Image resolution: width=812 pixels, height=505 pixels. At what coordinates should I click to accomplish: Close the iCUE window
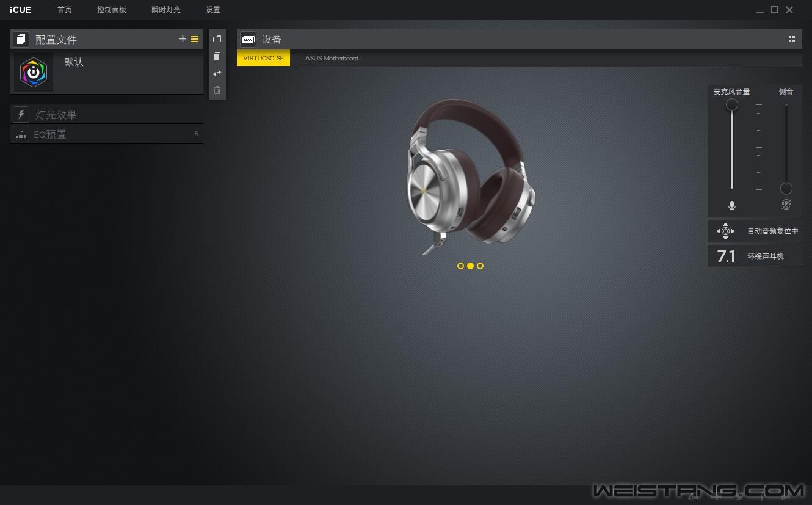[789, 10]
